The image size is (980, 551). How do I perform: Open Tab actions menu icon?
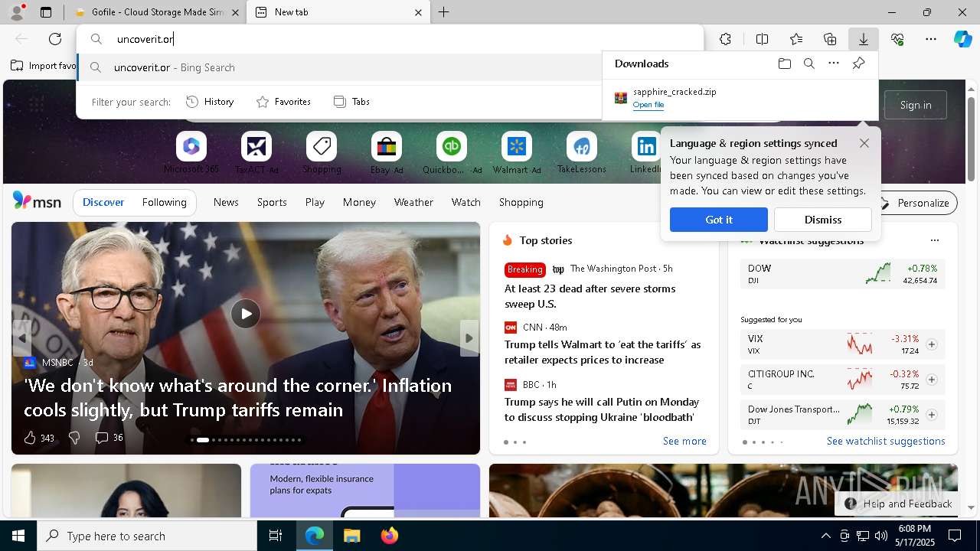point(46,12)
